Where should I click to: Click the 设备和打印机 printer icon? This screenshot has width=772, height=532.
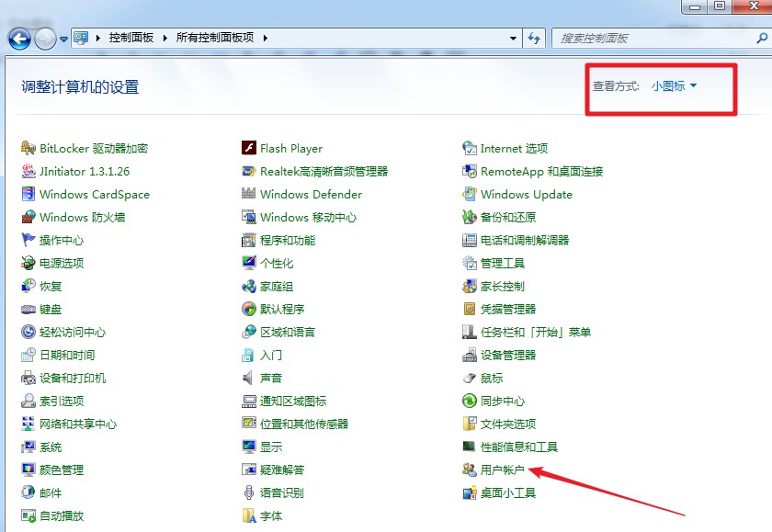[28, 378]
